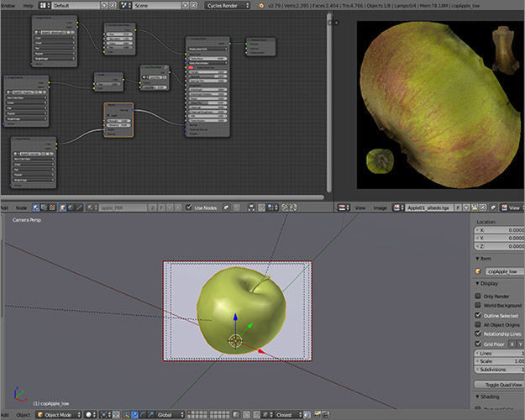Screen dimensions: 525x420
Task: Open Node menu in node editor header
Action: (x=21, y=207)
